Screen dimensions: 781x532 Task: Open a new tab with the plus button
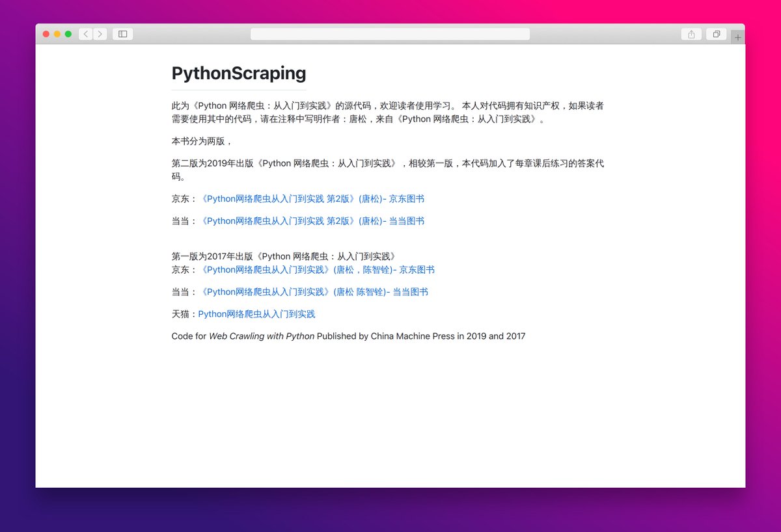coord(738,37)
